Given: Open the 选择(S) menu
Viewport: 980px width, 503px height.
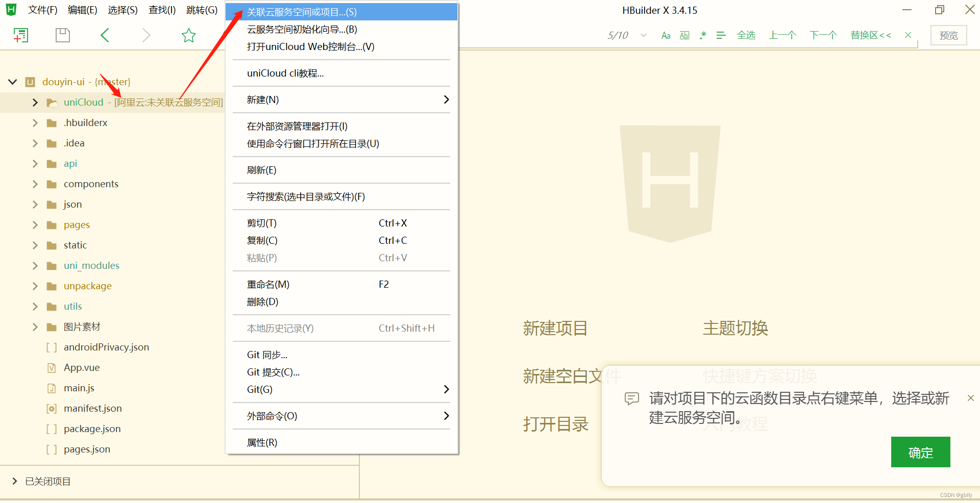Looking at the screenshot, I should point(123,10).
